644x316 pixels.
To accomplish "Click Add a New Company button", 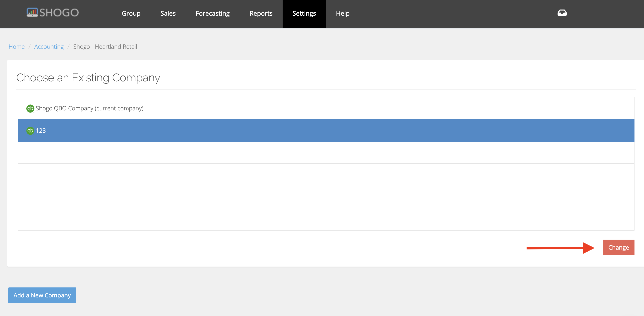I will coord(42,295).
